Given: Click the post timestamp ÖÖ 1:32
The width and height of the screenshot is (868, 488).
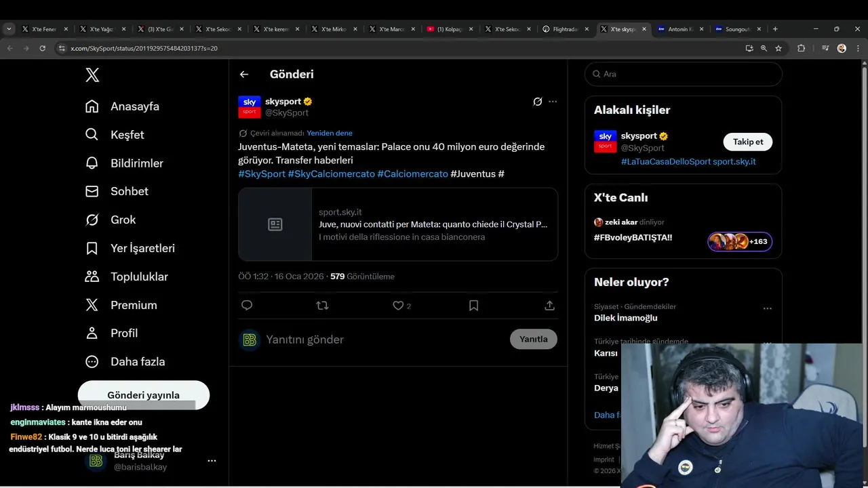Looking at the screenshot, I should point(253,277).
